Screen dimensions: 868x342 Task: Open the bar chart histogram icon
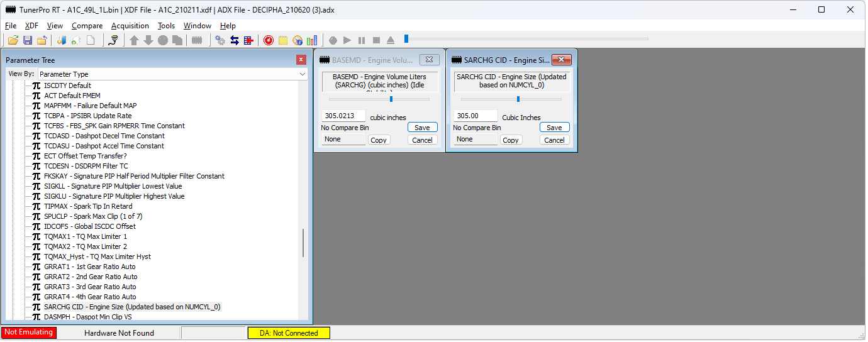tap(312, 40)
